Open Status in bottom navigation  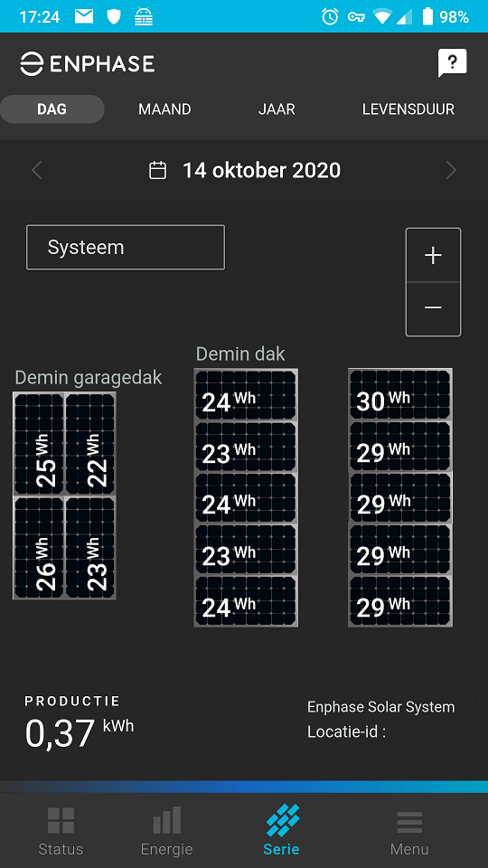pyautogui.click(x=61, y=832)
